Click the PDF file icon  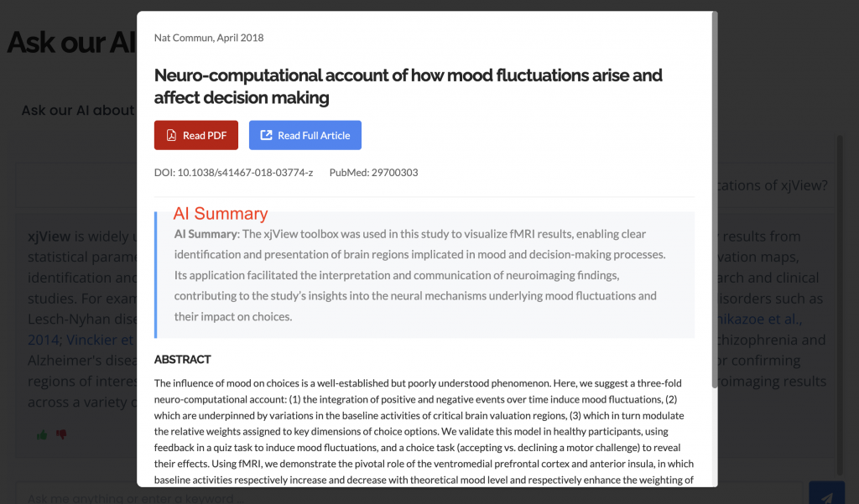tap(171, 136)
